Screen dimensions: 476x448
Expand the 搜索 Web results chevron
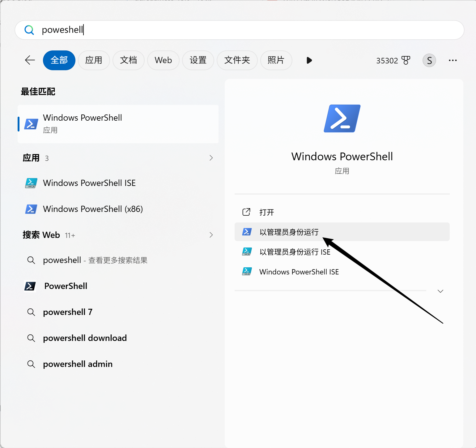pyautogui.click(x=211, y=235)
